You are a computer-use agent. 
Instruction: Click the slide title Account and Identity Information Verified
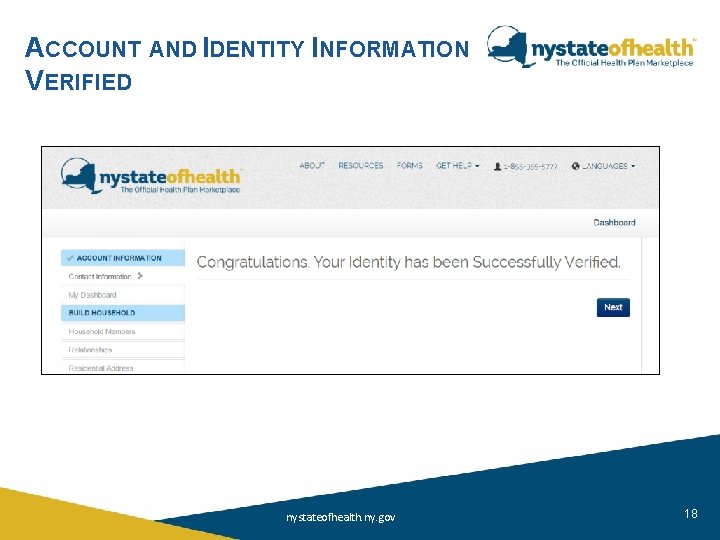coord(247,64)
